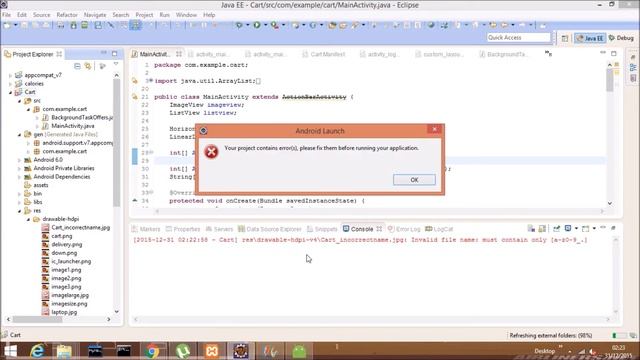640x360 pixels.
Task: Click the Windows Start button
Action: click(x=10, y=351)
